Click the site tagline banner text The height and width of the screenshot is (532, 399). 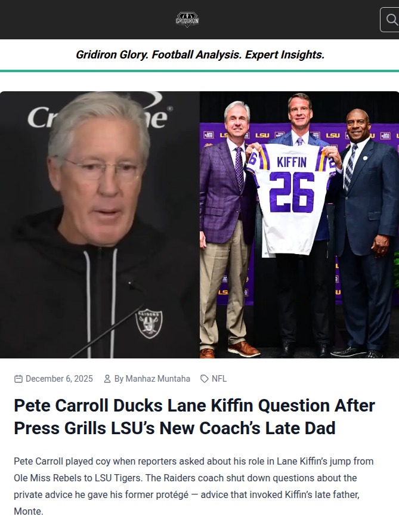tap(199, 54)
